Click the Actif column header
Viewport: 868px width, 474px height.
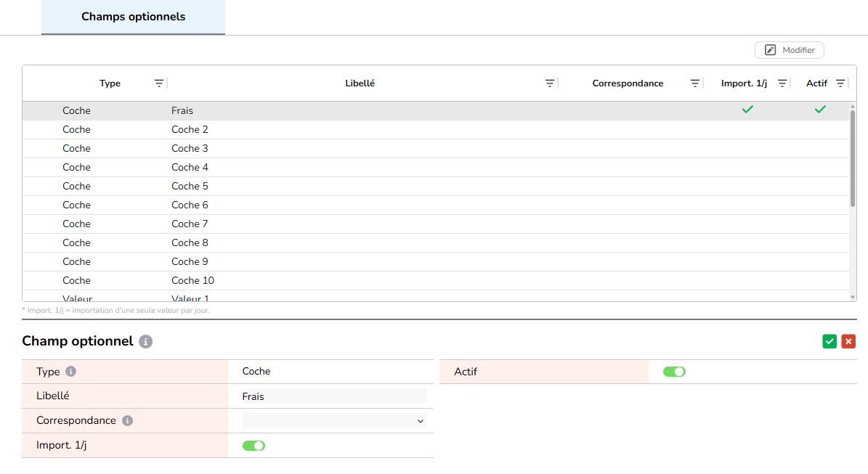816,83
